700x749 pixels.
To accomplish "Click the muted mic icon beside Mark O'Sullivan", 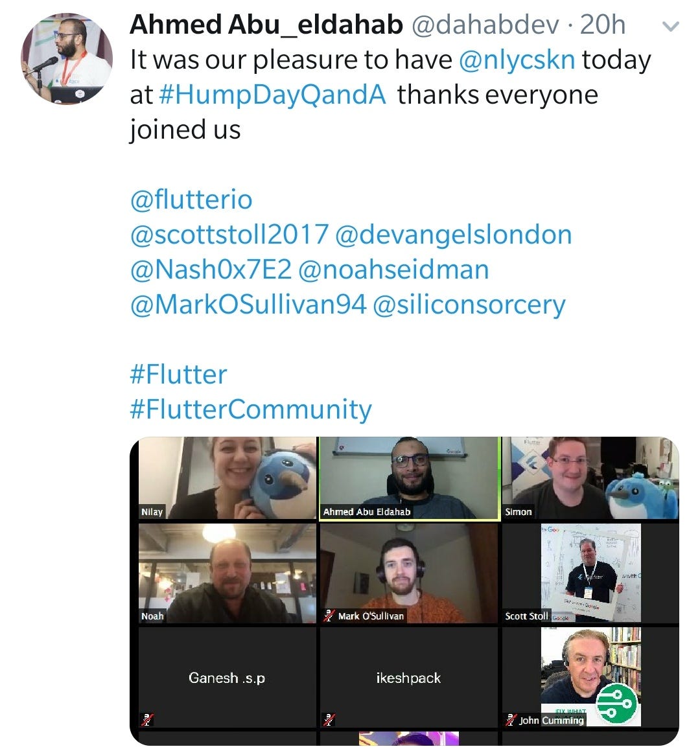I will 328,616.
